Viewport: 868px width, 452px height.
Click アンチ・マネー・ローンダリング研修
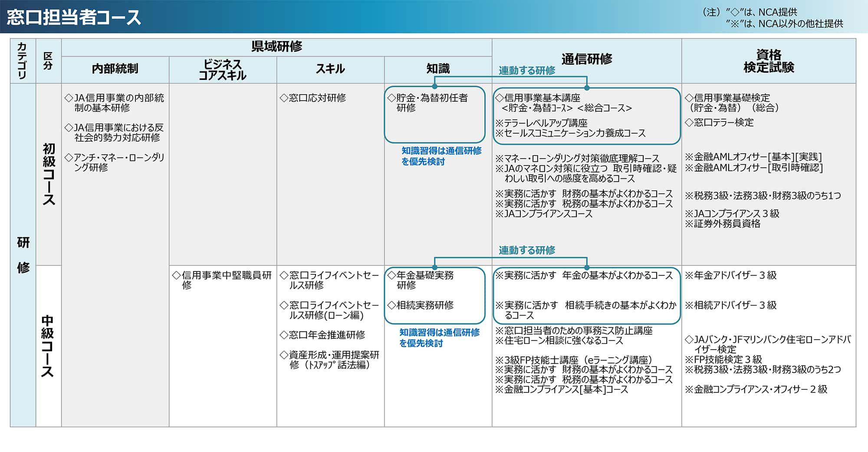[115, 162]
